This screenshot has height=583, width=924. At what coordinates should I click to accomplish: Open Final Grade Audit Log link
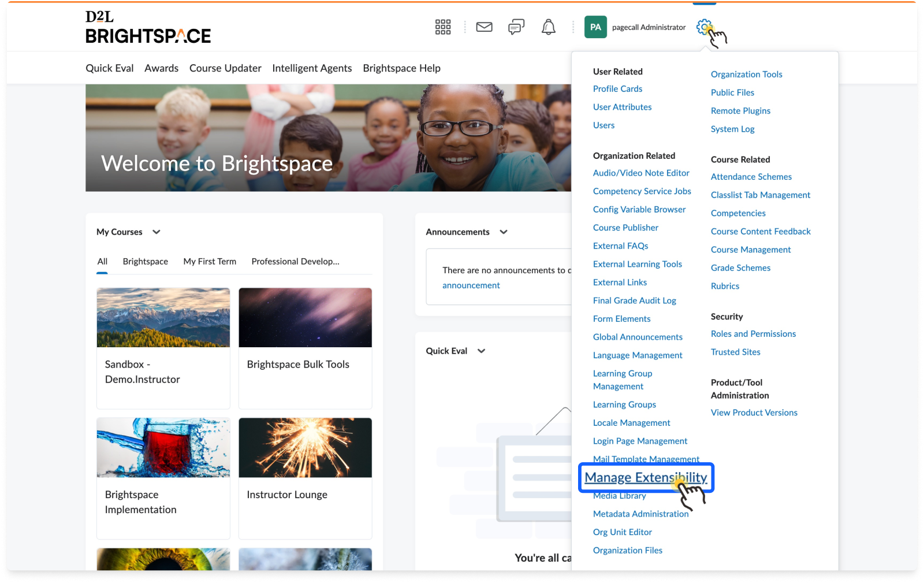tap(634, 301)
